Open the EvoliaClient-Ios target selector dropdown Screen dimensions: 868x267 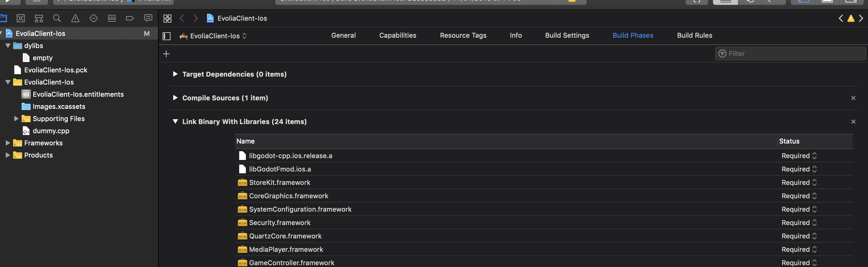pos(213,36)
